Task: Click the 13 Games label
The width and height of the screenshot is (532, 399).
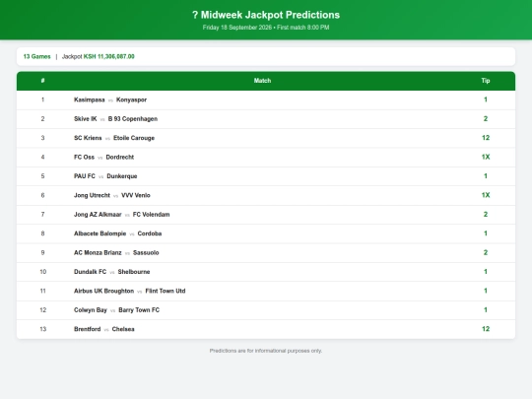Action: tap(36, 57)
